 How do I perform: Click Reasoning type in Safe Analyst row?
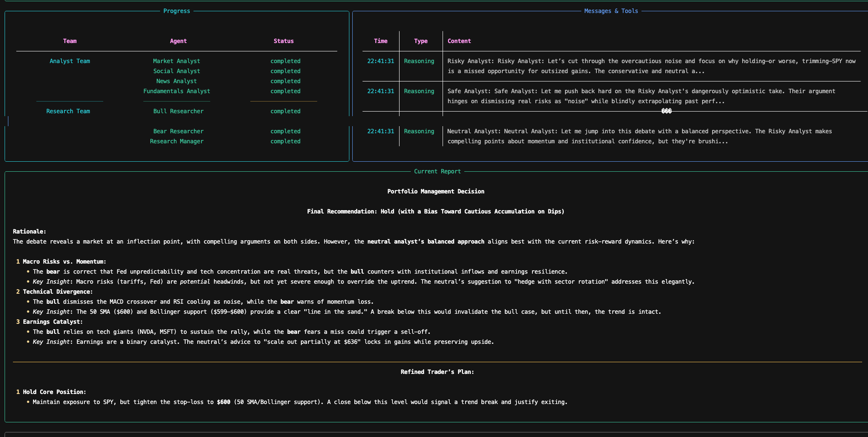point(419,91)
